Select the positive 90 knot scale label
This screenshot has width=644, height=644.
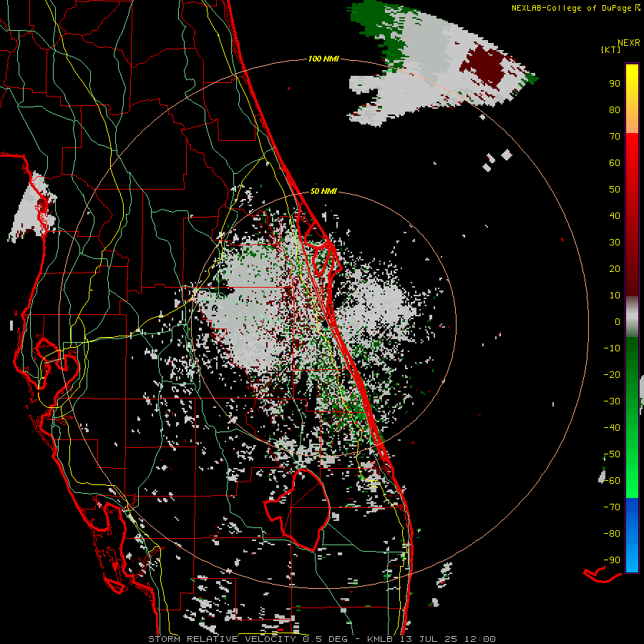(x=615, y=84)
